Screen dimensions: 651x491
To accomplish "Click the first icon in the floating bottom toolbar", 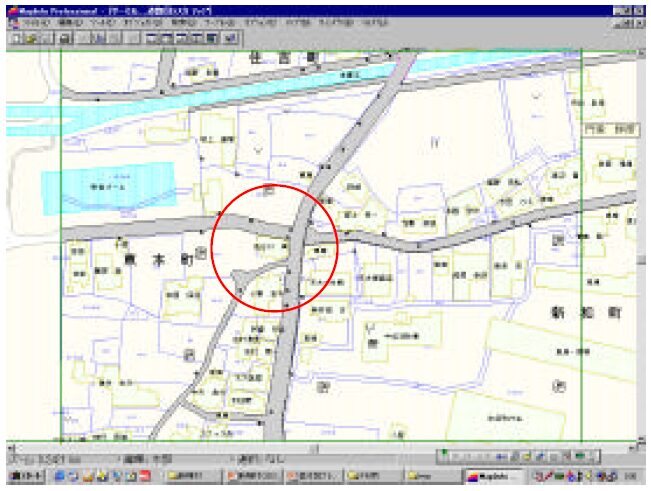I will [x=446, y=456].
